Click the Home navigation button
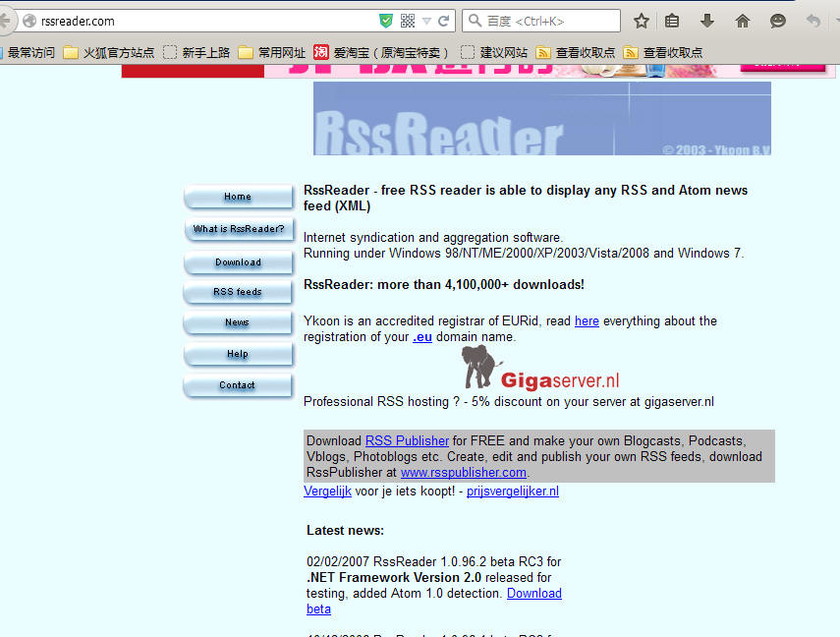The width and height of the screenshot is (840, 637). click(x=238, y=197)
